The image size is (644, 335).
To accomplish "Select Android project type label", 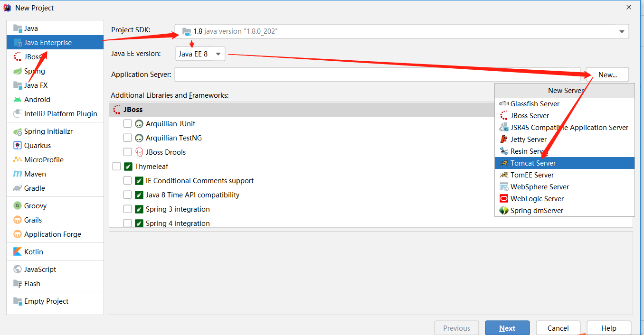I will [x=37, y=100].
